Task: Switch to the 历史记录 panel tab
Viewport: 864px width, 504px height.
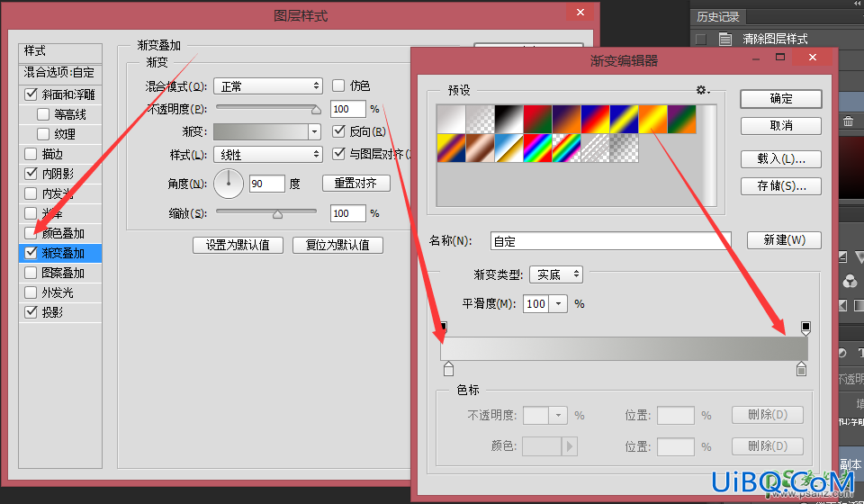Action: point(717,16)
